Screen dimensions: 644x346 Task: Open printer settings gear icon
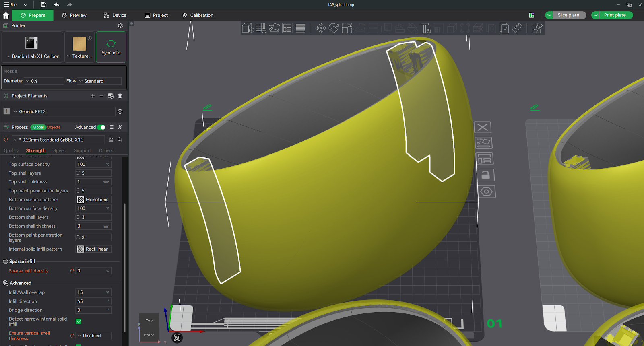(x=120, y=25)
